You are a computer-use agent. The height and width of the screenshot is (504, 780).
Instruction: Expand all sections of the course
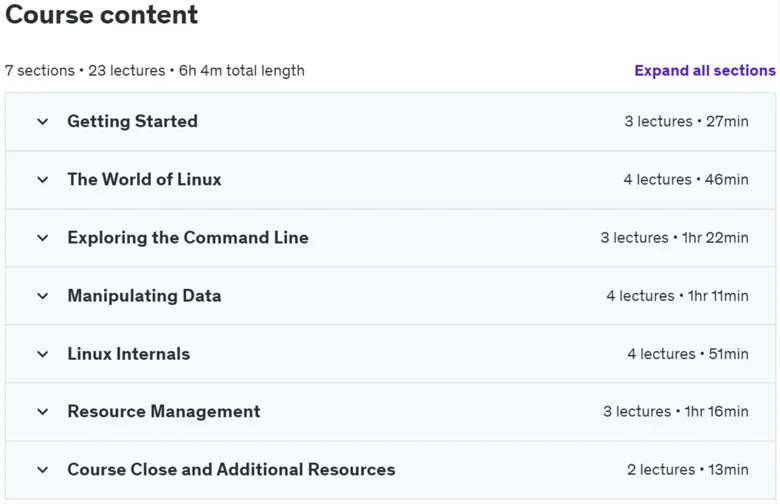(x=704, y=71)
